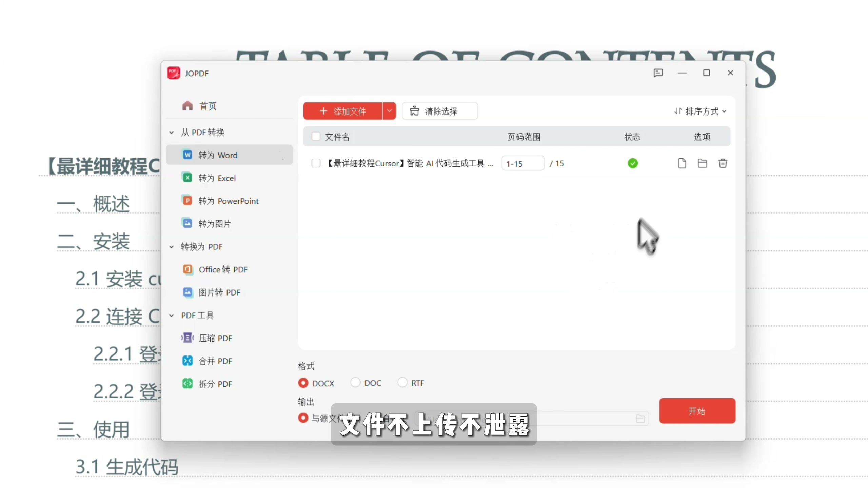Check the 最详细教程Cursor file row checkbox

pyautogui.click(x=316, y=163)
